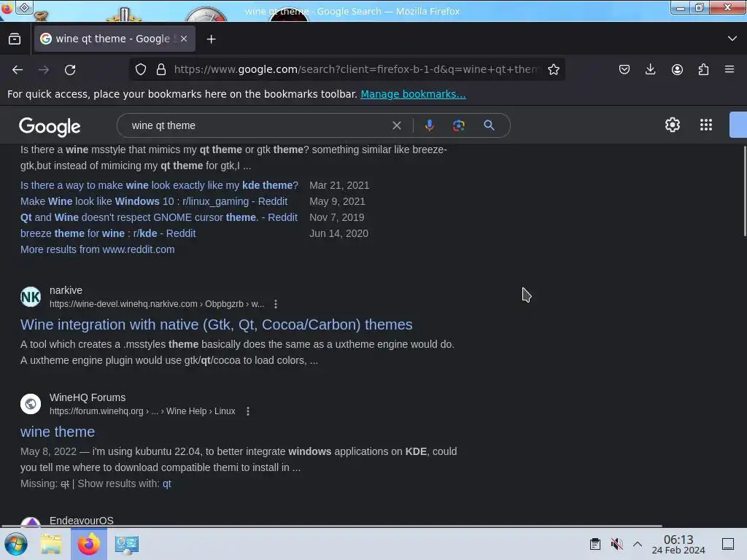The width and height of the screenshot is (747, 560).
Task: Save page to Pocket
Action: [x=624, y=69]
